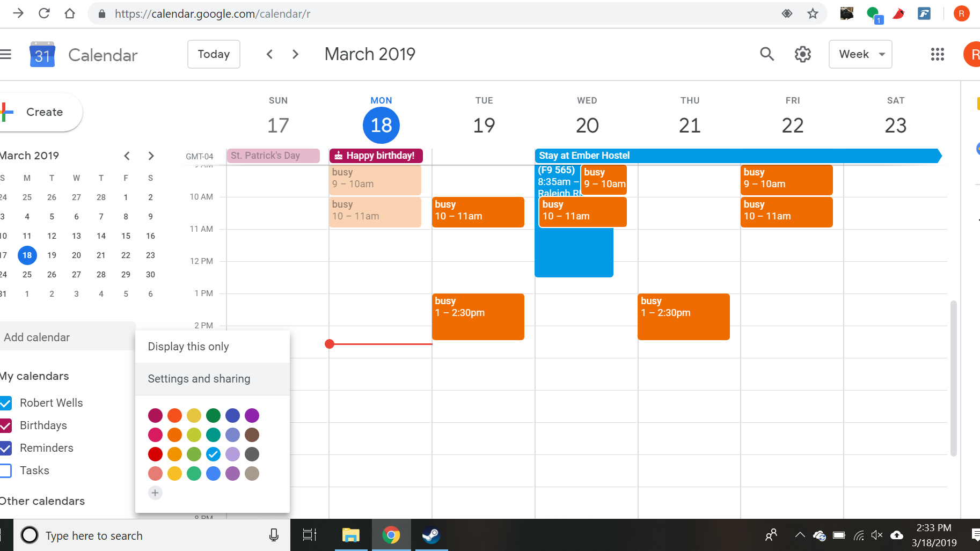Viewport: 980px width, 551px height.
Task: Show previous month in mini calendar
Action: (x=127, y=156)
